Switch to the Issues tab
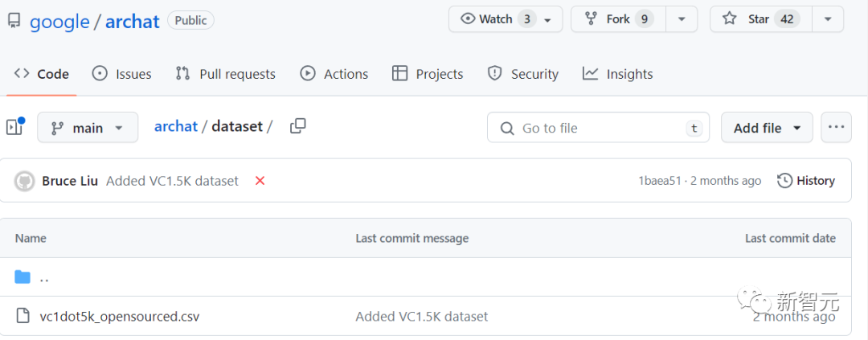 pyautogui.click(x=122, y=74)
